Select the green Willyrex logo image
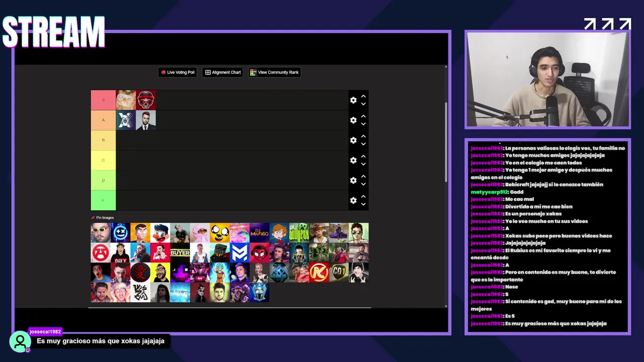This screenshot has height=362, width=644. click(x=299, y=233)
